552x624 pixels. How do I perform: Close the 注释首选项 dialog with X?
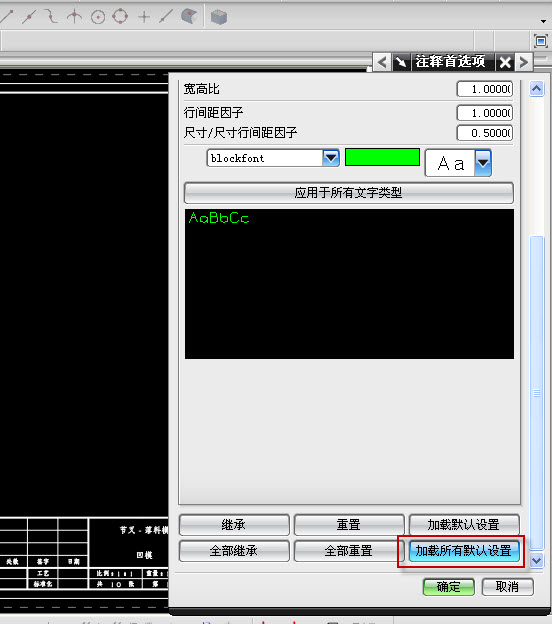click(x=505, y=62)
